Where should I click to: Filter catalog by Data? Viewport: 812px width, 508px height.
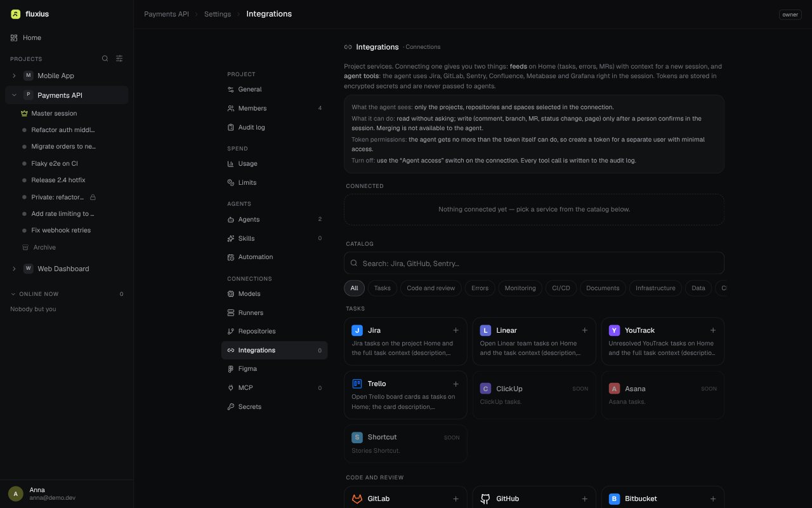coord(698,288)
